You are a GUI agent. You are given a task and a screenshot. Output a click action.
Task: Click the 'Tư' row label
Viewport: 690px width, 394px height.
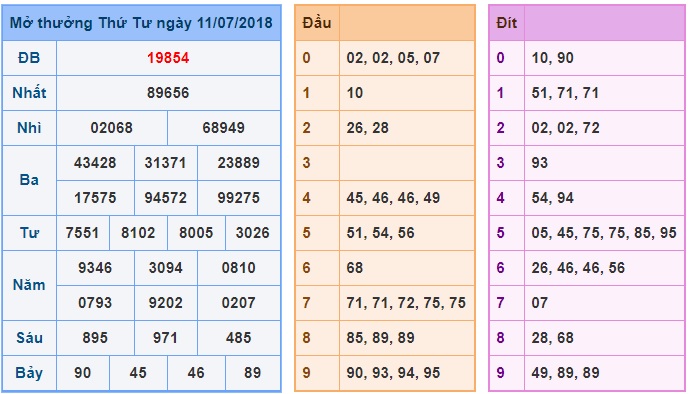point(29,233)
